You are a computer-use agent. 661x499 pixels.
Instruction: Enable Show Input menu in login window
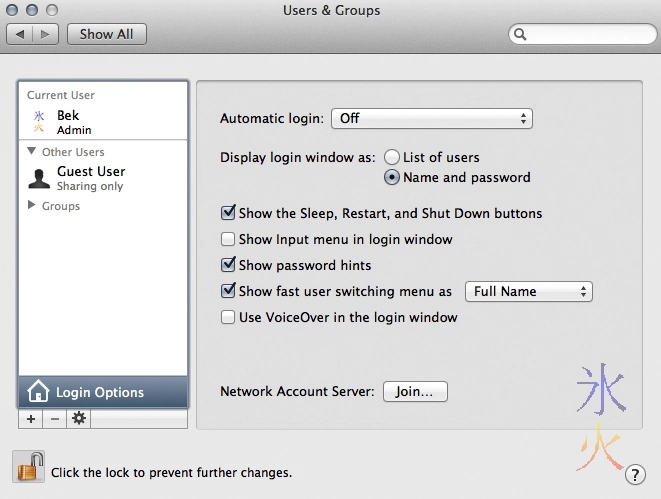228,239
